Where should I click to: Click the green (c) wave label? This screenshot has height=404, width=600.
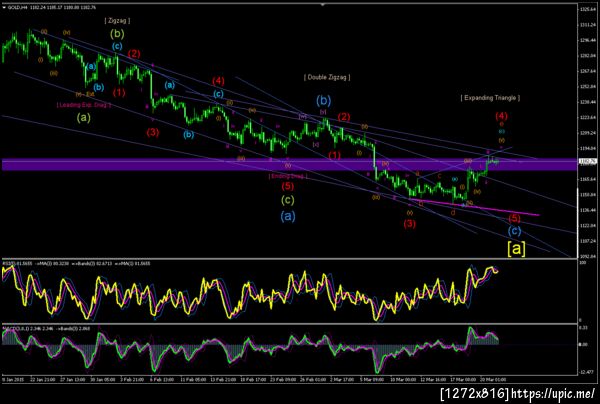click(288, 200)
